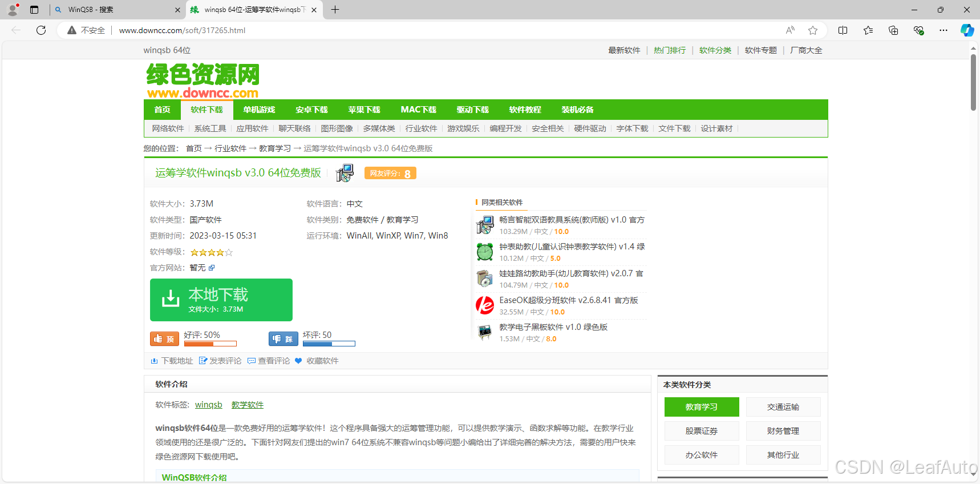Select the 教育学习 category button

click(x=702, y=407)
